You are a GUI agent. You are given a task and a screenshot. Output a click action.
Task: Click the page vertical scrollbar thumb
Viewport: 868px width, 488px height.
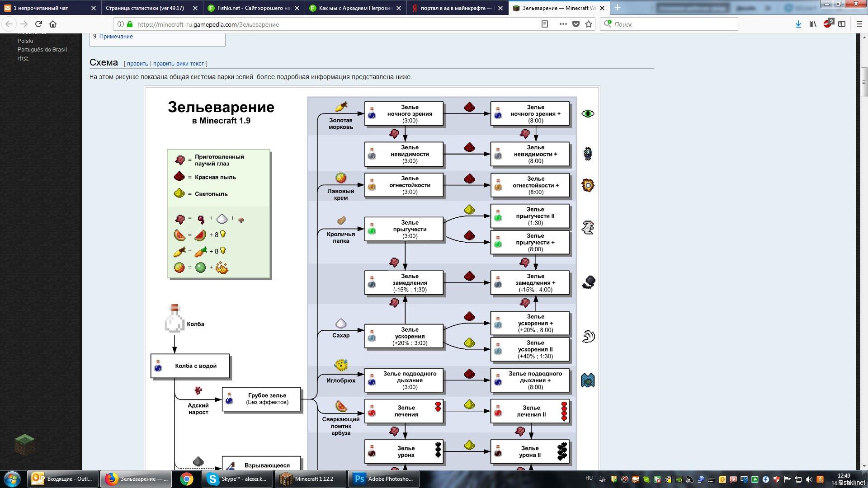pyautogui.click(x=864, y=82)
